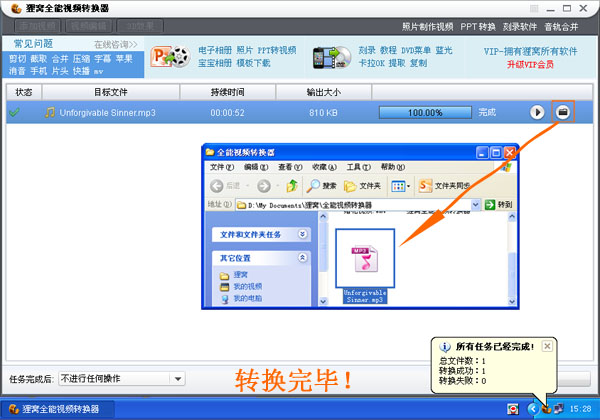Open 工具 menu in Explorer window
Viewport: 600px width, 420px height.
click(359, 167)
